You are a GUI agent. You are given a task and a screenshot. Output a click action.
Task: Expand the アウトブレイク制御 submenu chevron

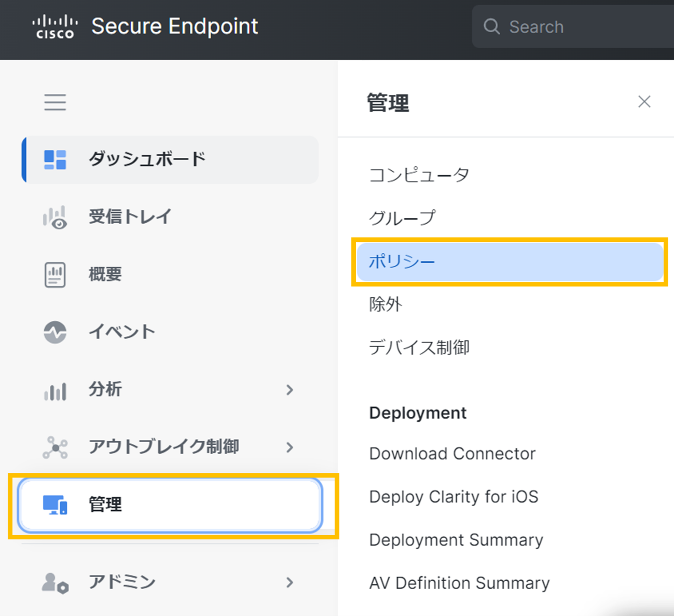(290, 447)
